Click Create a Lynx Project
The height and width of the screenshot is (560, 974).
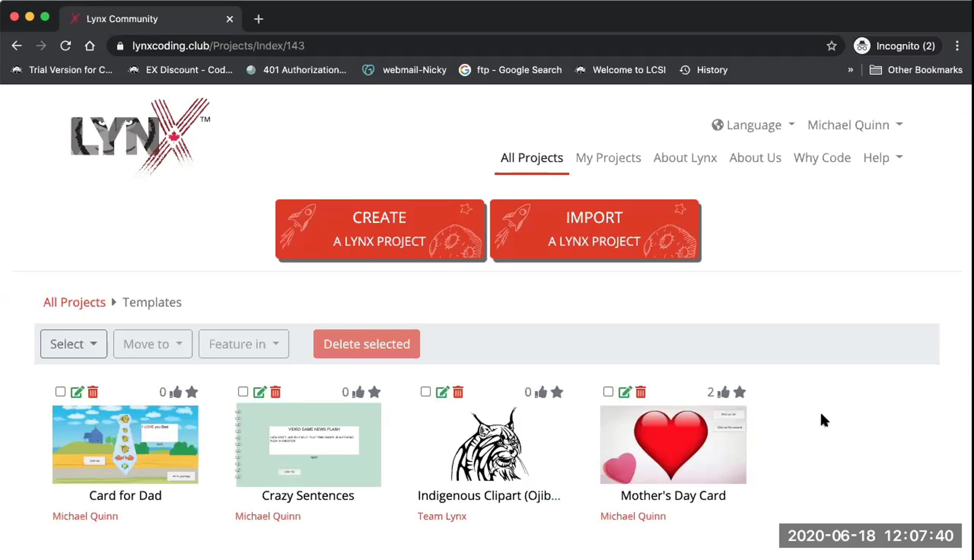pos(380,229)
